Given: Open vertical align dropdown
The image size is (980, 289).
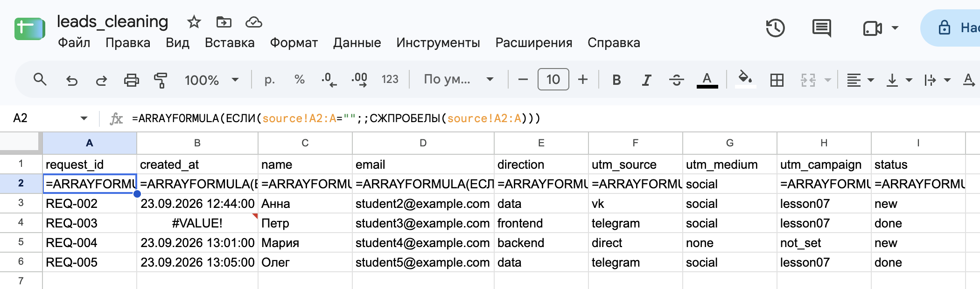Looking at the screenshot, I should coord(899,80).
